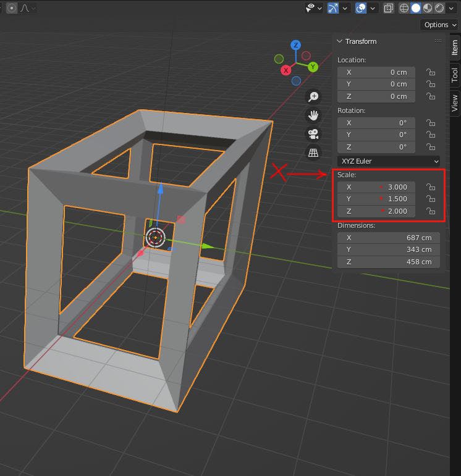Click green Y-axis move arrow on cube

[208, 246]
